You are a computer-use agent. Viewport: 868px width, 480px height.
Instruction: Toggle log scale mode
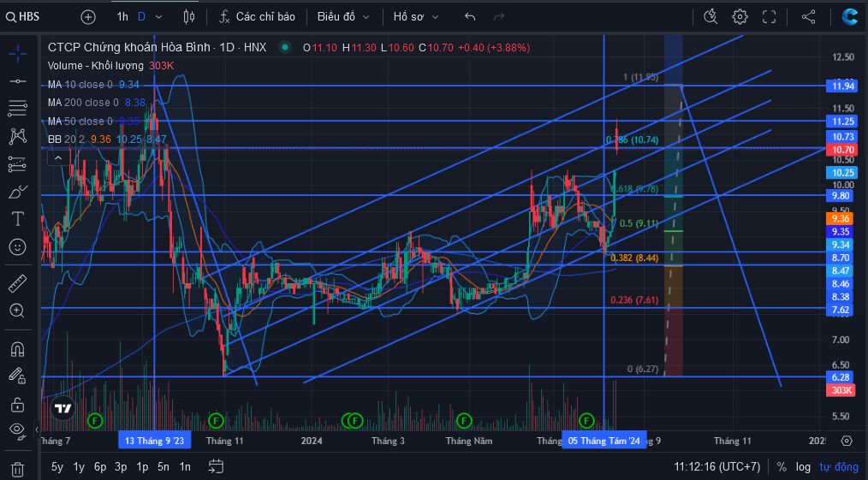coord(803,467)
